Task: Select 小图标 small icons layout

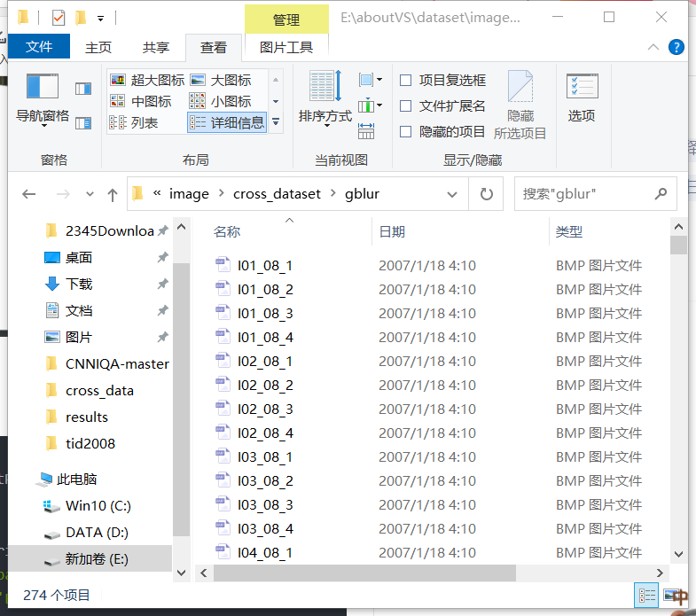Action: coord(221,102)
